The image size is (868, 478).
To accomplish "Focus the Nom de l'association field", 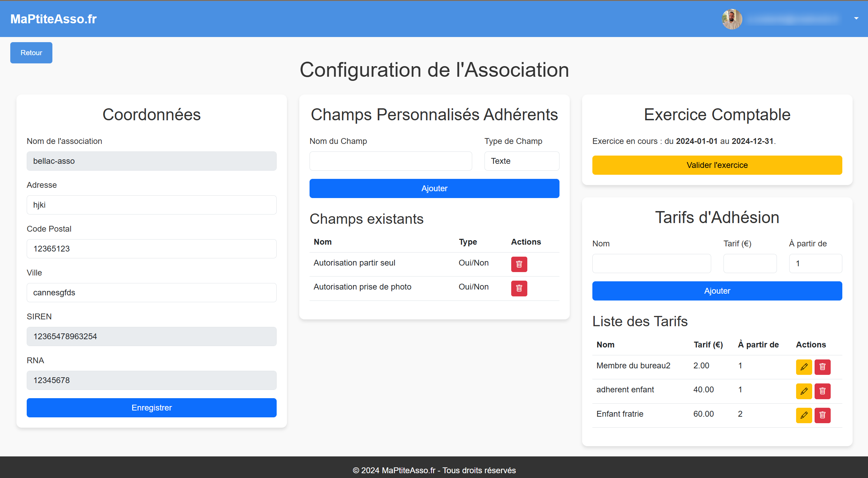I will point(152,161).
